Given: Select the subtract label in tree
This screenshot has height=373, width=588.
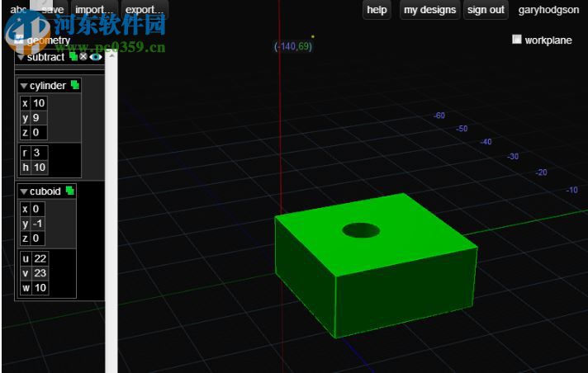Looking at the screenshot, I should (45, 57).
